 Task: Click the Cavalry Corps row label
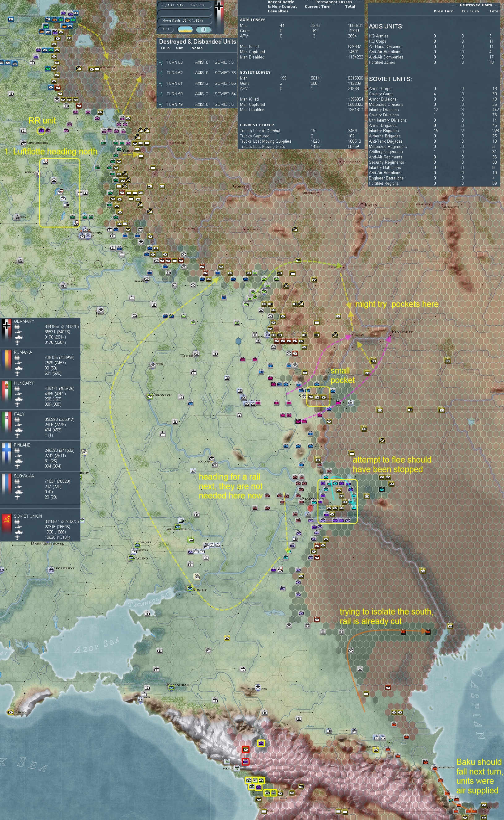(x=381, y=94)
